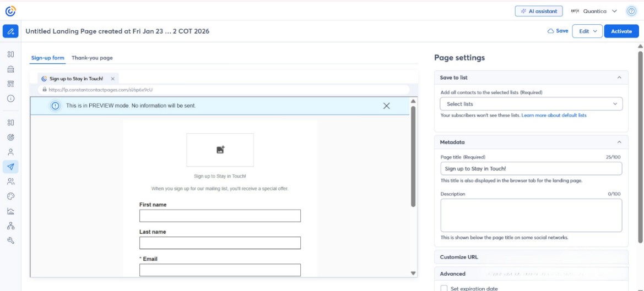Open the Edit dropdown button
This screenshot has width=644, height=291.
click(x=587, y=31)
